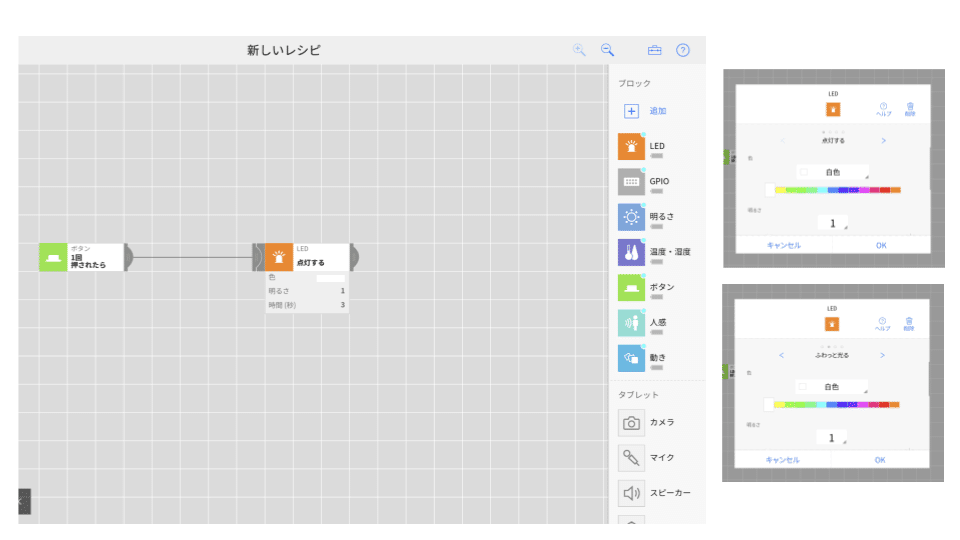The height and width of the screenshot is (540, 960).
Task: Click the 追加 plus icon under ブロック
Action: (631, 111)
